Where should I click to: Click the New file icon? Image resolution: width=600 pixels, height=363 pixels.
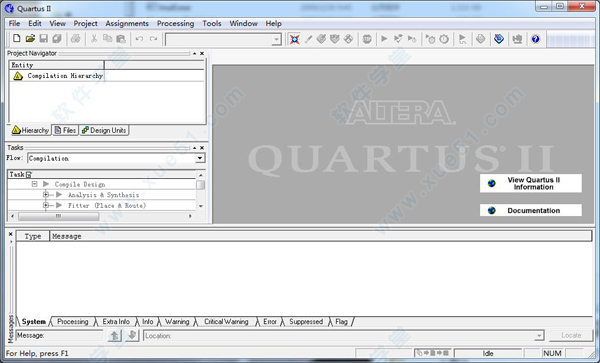16,38
